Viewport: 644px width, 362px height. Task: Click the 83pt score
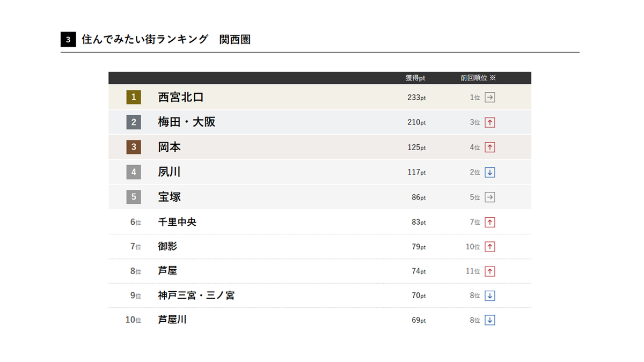coord(419,222)
